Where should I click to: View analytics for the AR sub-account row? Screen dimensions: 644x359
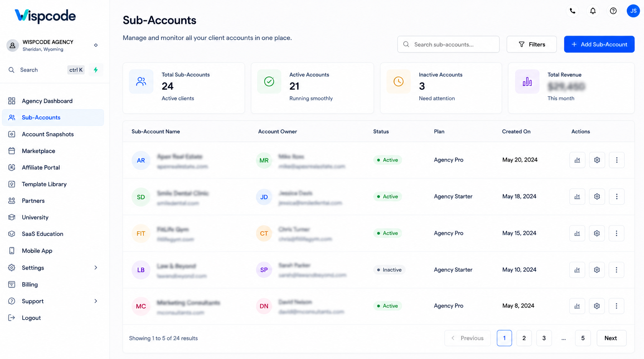577,160
